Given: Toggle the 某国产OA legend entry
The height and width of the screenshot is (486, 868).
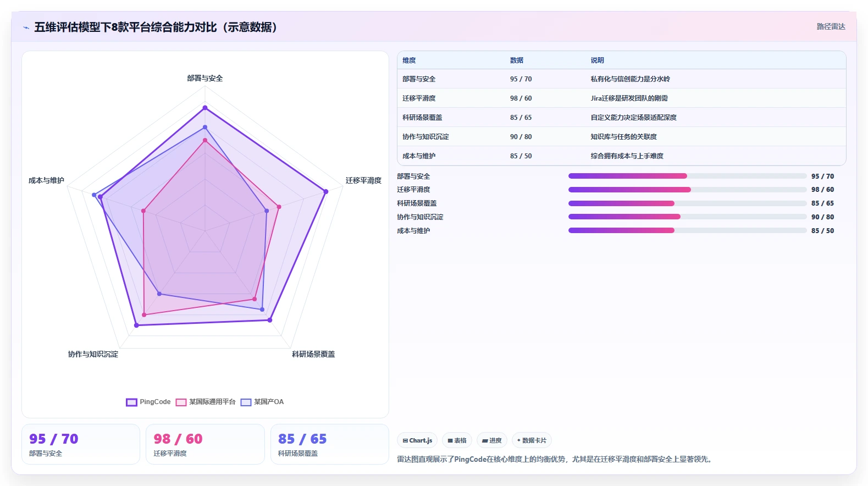Looking at the screenshot, I should (262, 402).
